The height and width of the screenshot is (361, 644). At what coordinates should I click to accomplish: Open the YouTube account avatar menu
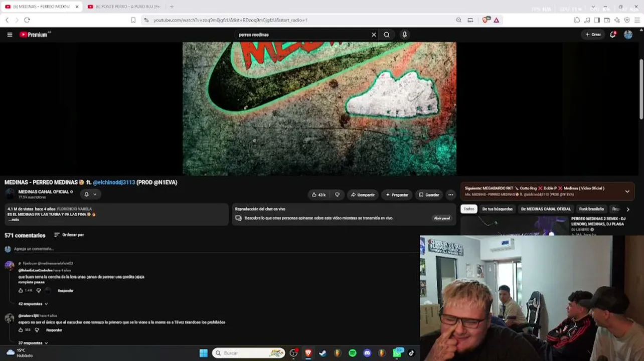(x=628, y=35)
